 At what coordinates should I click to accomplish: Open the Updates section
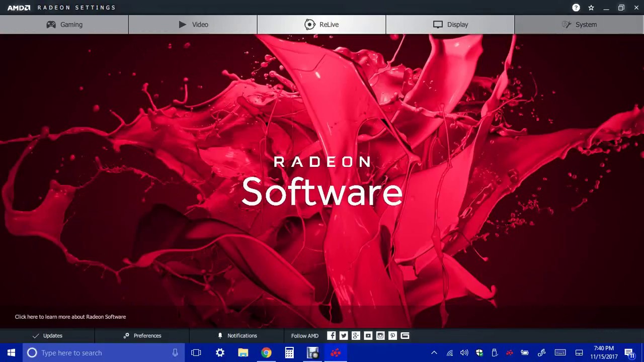(x=47, y=335)
